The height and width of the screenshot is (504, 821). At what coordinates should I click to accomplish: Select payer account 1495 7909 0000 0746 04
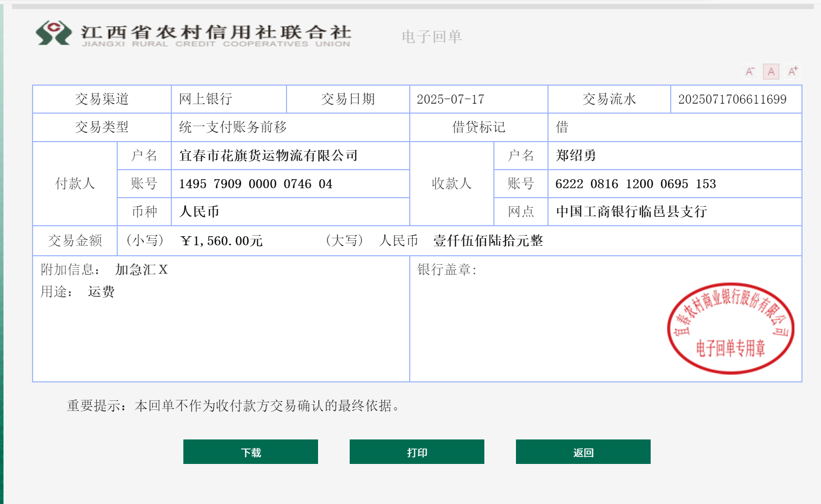255,184
